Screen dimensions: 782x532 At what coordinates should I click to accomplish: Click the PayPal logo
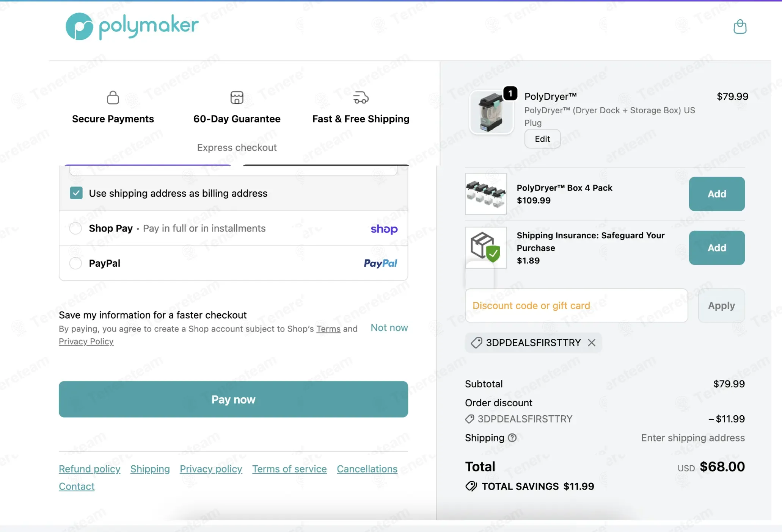pos(380,263)
